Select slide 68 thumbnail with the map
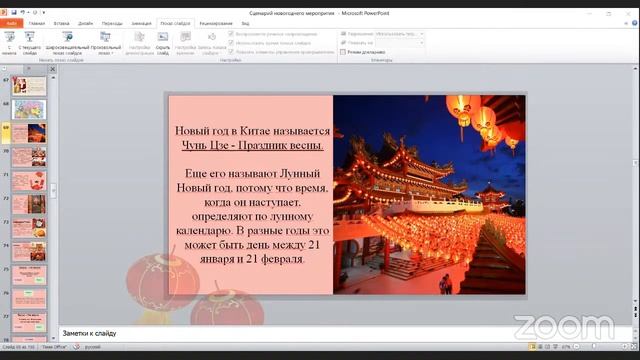The height and width of the screenshot is (360, 640). point(29,109)
